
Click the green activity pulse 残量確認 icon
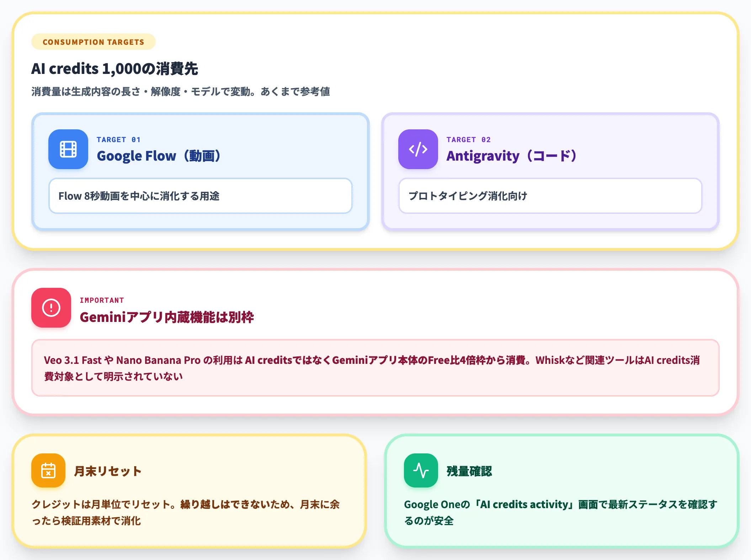[421, 470]
